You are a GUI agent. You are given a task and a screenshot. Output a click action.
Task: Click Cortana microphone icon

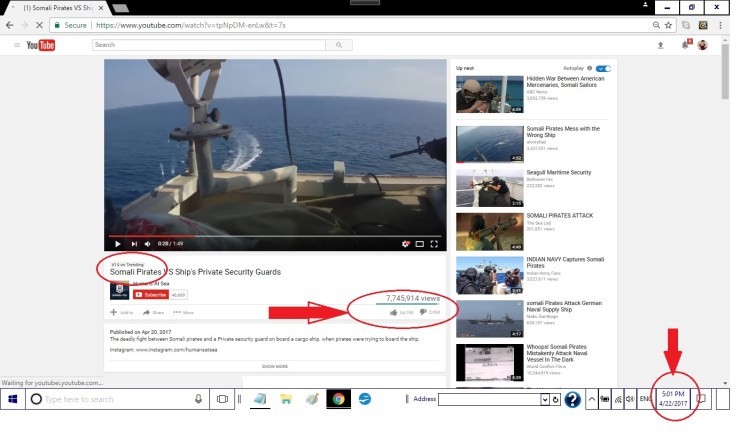(x=198, y=399)
